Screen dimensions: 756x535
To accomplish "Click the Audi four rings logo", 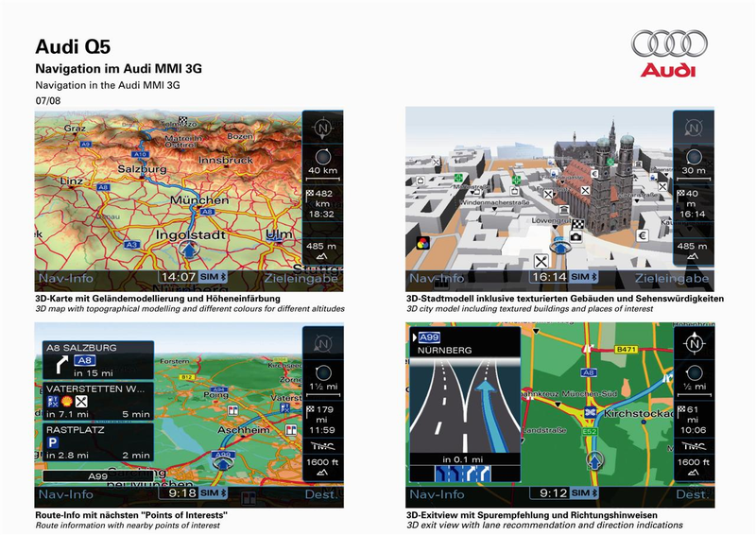I will [669, 43].
